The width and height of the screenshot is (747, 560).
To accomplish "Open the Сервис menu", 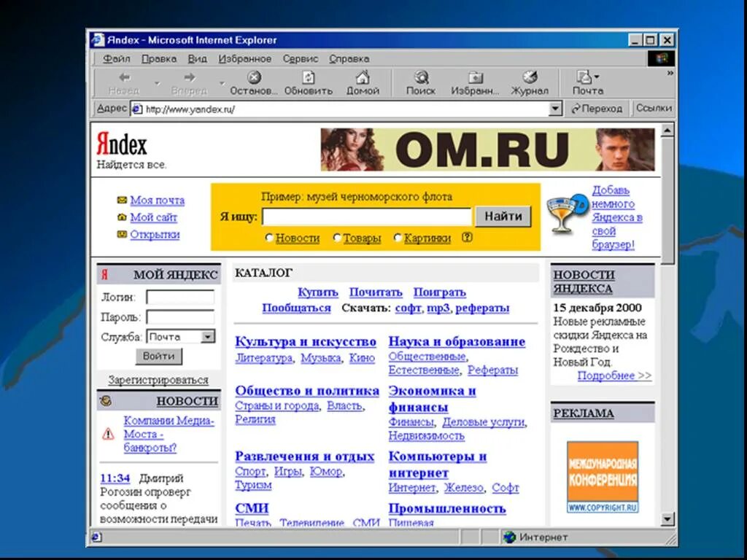I will click(300, 59).
